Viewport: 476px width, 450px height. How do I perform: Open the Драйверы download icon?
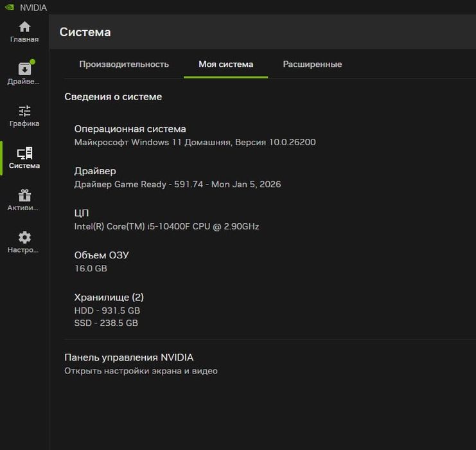pyautogui.click(x=24, y=69)
